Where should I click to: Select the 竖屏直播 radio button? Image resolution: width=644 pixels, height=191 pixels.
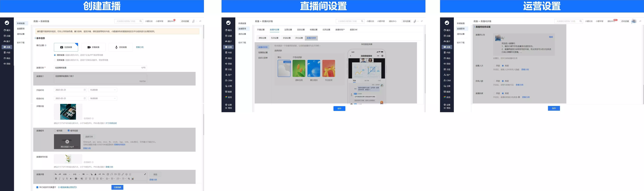coord(55,60)
